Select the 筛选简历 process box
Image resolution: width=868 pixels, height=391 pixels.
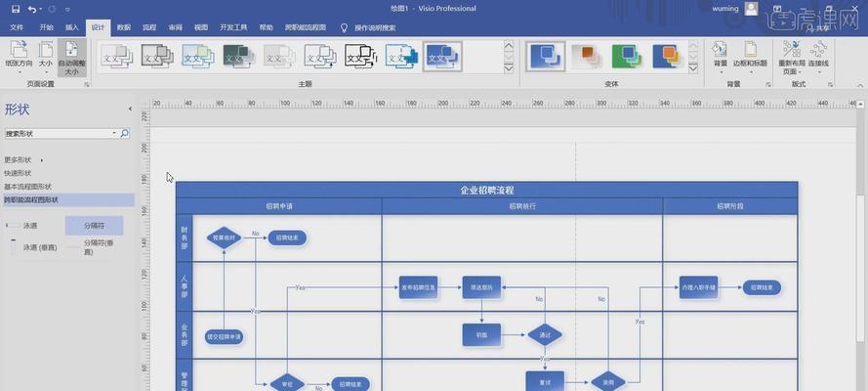click(x=481, y=287)
